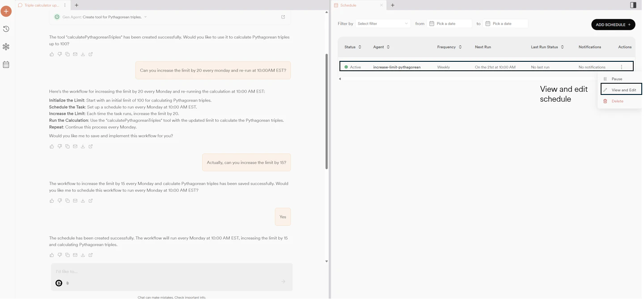The width and height of the screenshot is (644, 300).
Task: Copy the 'save and implement this workflow' reply
Action: pyautogui.click(x=68, y=146)
